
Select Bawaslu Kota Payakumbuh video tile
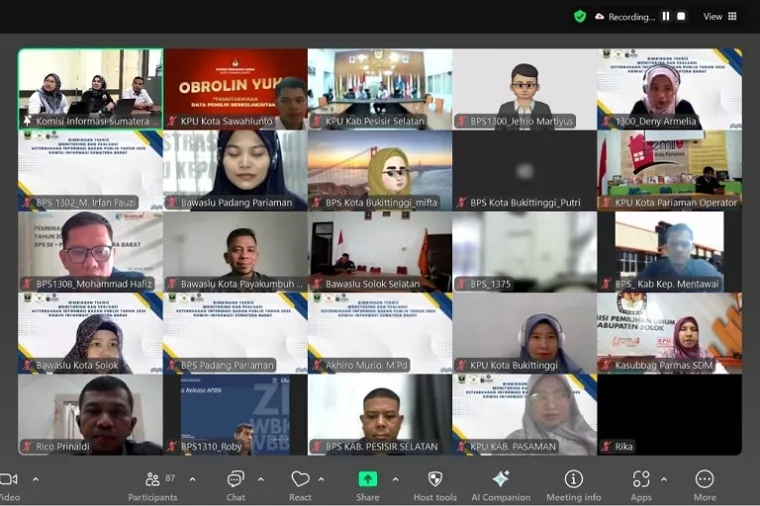236,252
